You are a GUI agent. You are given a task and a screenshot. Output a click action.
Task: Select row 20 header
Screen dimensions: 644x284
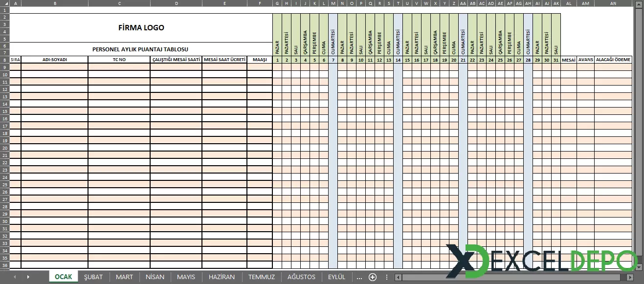[4, 148]
